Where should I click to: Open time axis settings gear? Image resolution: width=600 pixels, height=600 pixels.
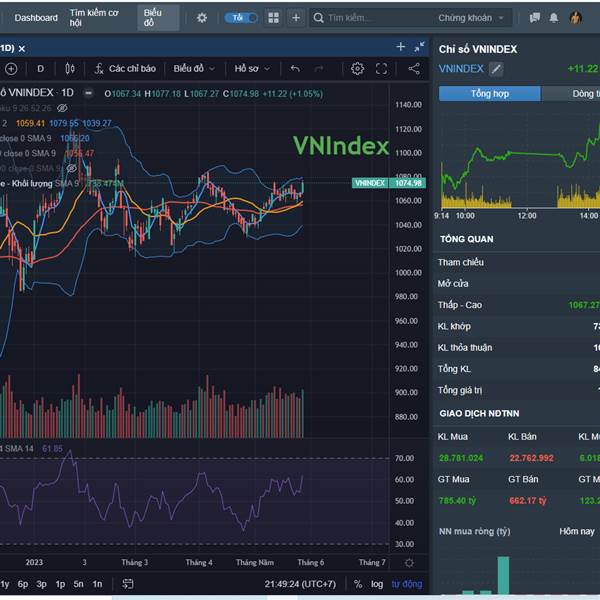[409, 563]
